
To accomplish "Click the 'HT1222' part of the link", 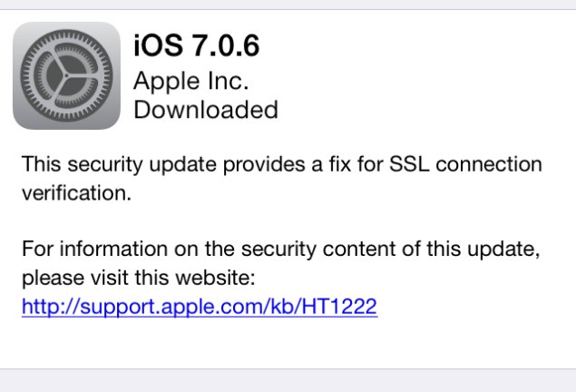I will (339, 307).
